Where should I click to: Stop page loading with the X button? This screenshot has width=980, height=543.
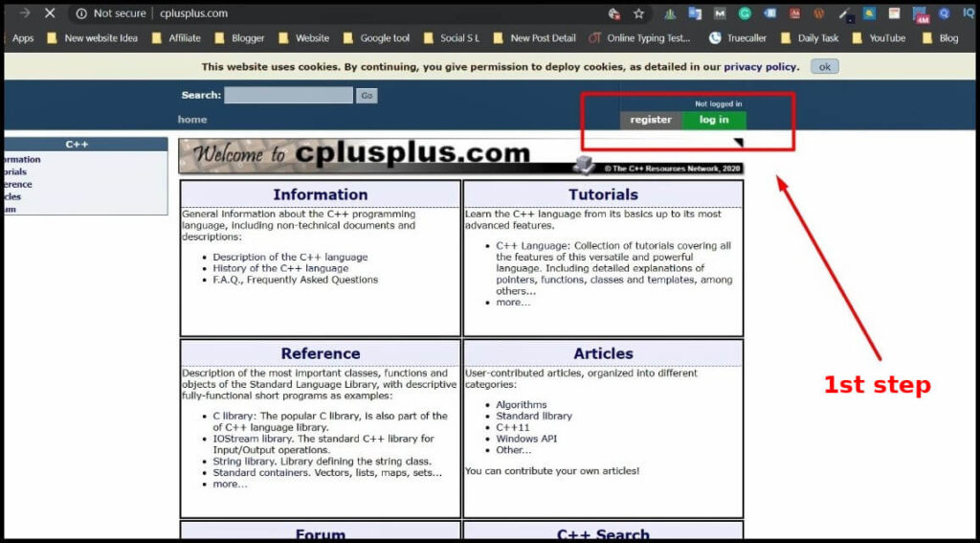50,13
